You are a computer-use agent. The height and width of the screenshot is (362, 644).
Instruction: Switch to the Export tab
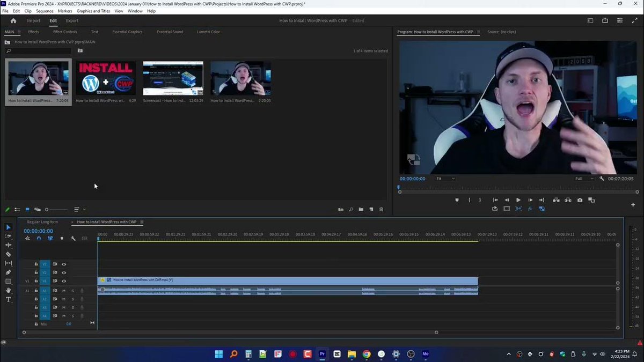tap(72, 21)
